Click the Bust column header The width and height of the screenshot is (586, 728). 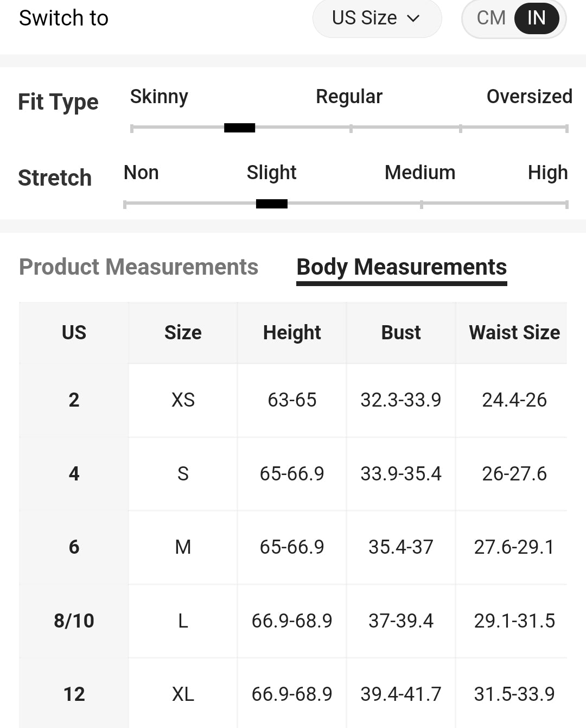[401, 332]
